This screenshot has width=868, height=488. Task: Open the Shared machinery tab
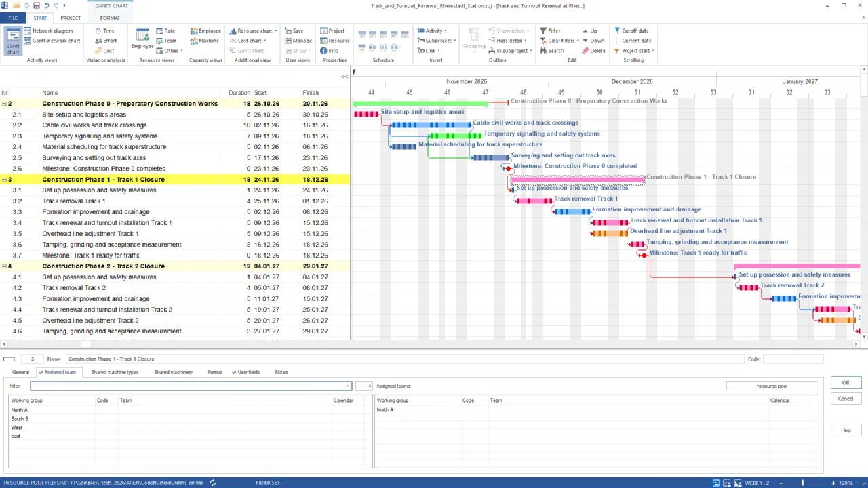[x=173, y=372]
